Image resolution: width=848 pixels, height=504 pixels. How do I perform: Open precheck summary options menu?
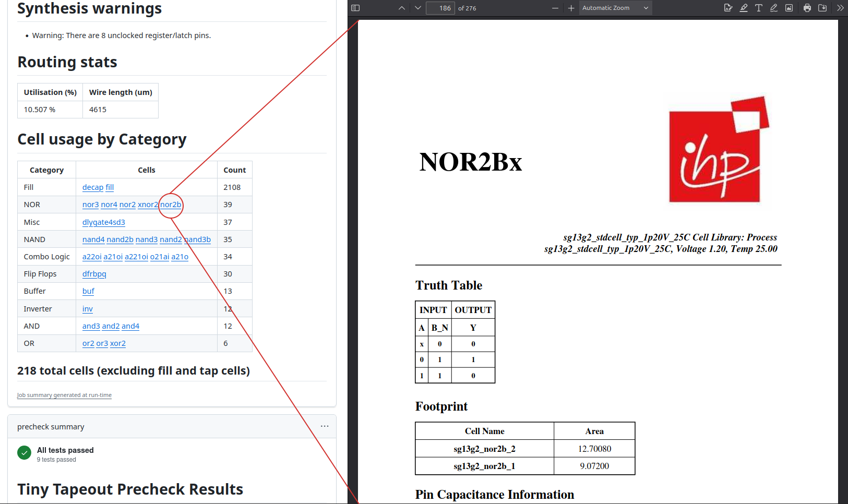pyautogui.click(x=325, y=426)
